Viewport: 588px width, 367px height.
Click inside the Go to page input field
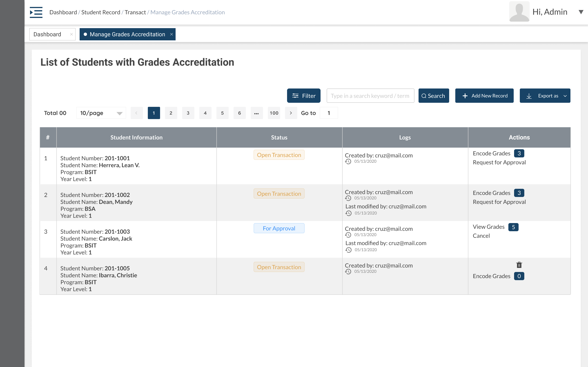[x=329, y=113]
